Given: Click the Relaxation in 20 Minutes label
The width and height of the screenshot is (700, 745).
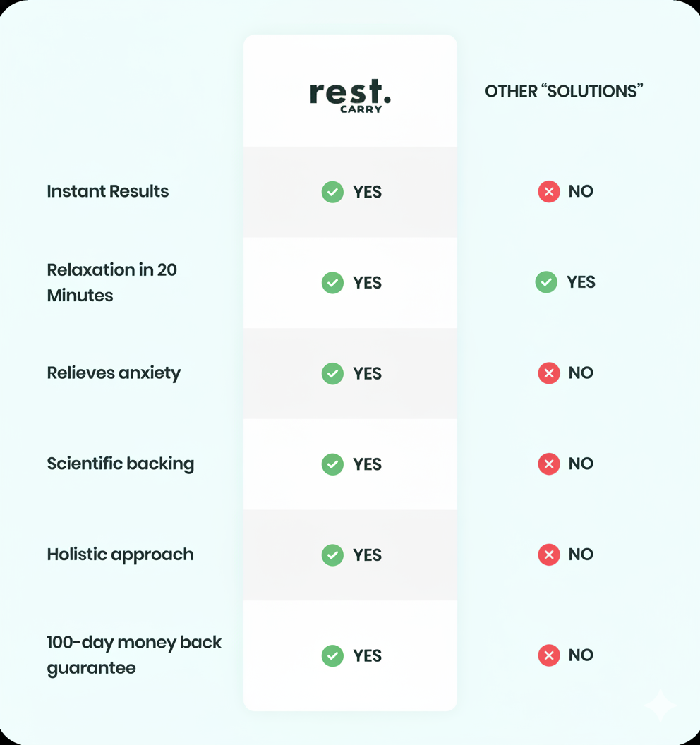Looking at the screenshot, I should click(x=111, y=282).
